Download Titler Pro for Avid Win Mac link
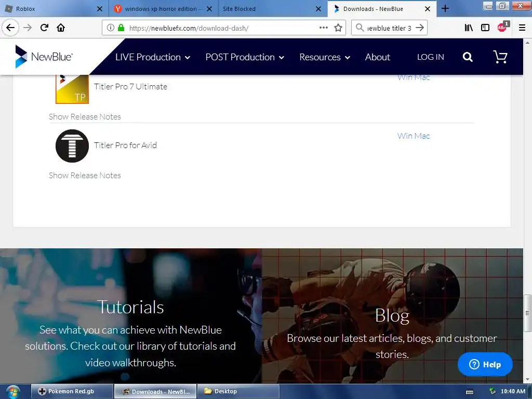532x399 pixels. [414, 136]
